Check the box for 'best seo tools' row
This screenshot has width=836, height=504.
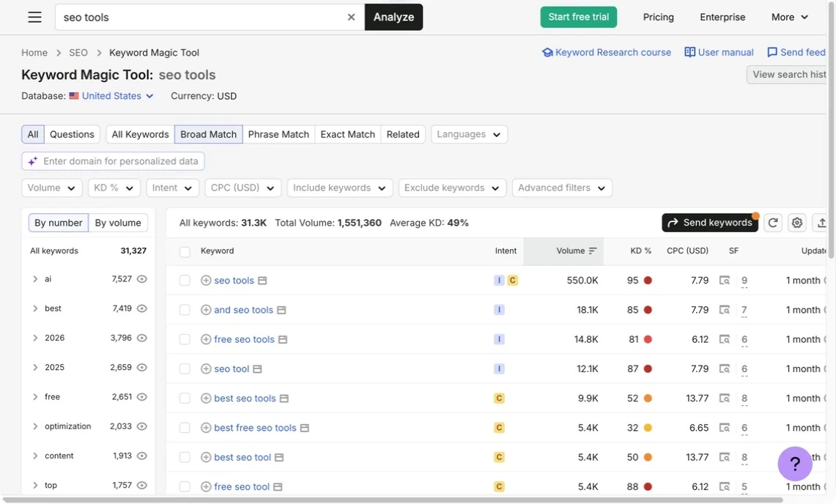[x=185, y=399]
